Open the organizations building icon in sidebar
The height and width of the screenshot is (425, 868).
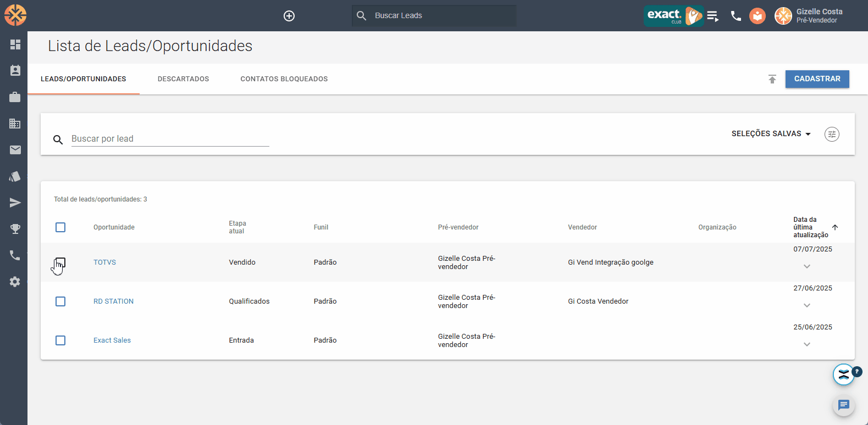pos(15,124)
